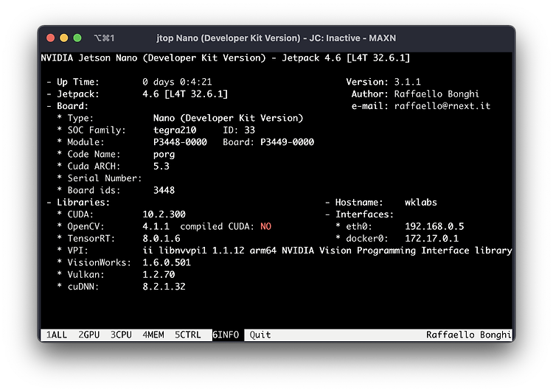
Task: Click the raffaello@rnext.it e-mail address
Action: click(x=442, y=106)
